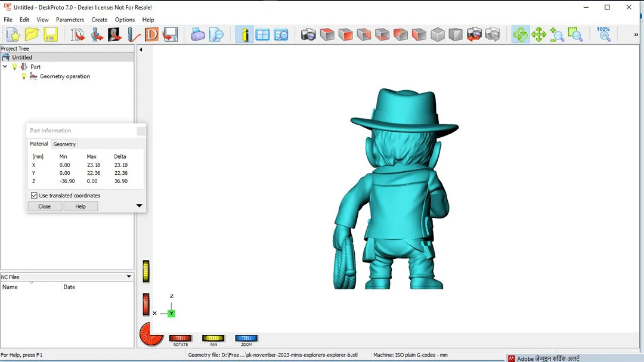Open the Parameters menu
The height and width of the screenshot is (362, 644).
click(x=70, y=20)
